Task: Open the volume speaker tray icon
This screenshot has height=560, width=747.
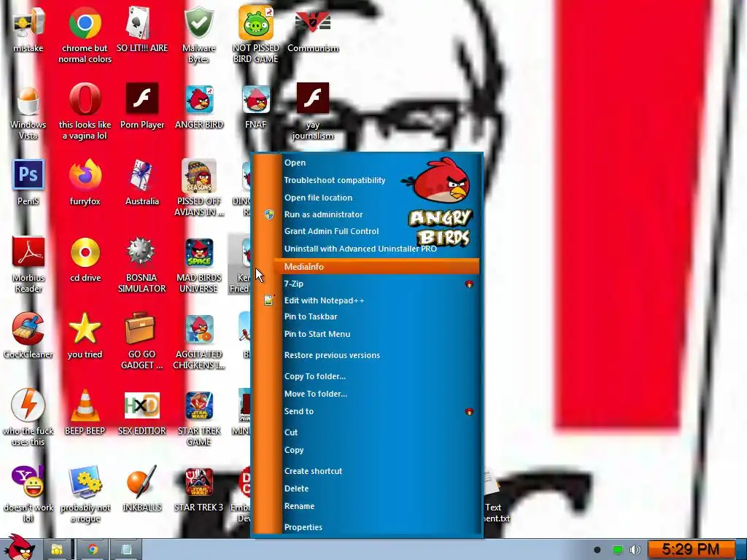Action: (635, 550)
